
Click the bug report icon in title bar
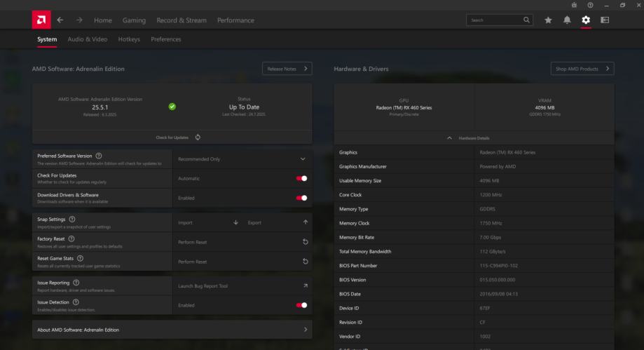(574, 5)
